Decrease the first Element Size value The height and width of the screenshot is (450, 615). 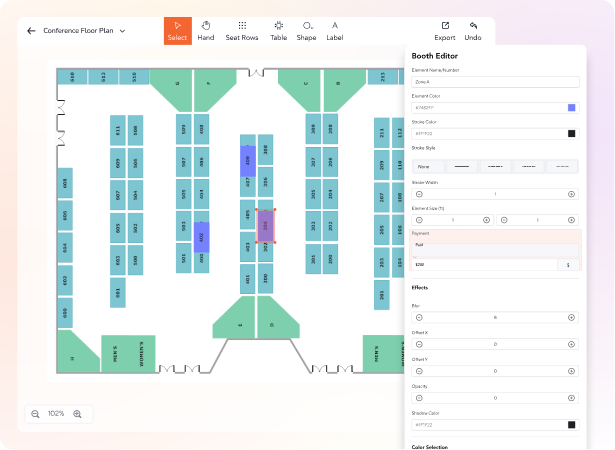click(419, 220)
